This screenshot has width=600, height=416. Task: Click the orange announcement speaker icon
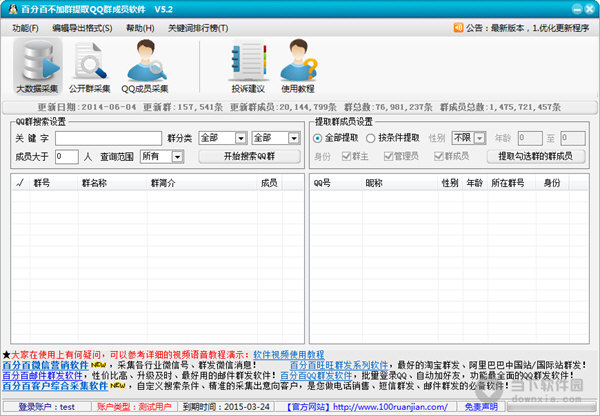458,28
